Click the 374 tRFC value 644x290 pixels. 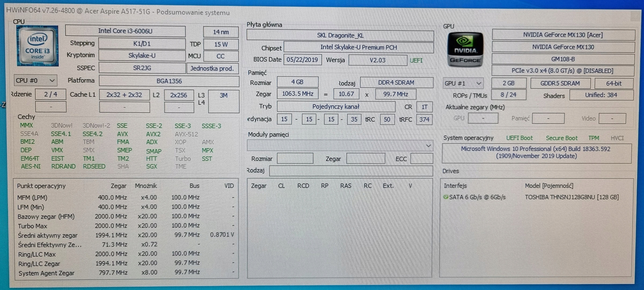pos(424,119)
